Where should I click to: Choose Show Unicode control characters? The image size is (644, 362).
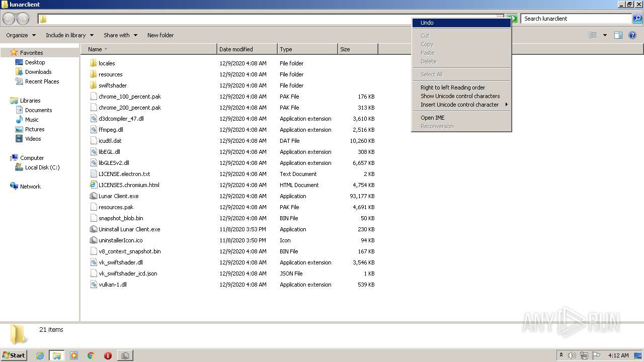(x=461, y=96)
